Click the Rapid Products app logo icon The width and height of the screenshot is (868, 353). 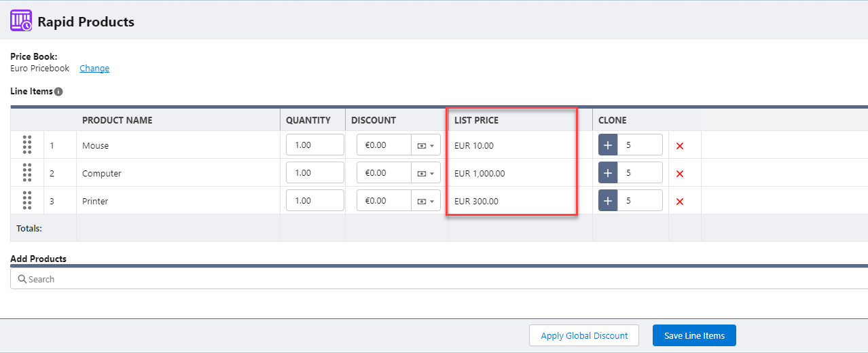click(x=21, y=21)
